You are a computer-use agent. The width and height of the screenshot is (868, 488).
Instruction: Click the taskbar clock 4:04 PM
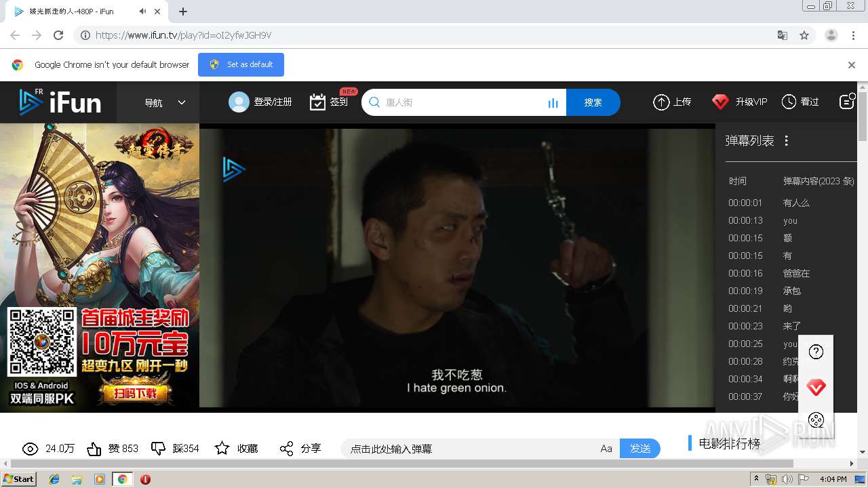click(833, 479)
